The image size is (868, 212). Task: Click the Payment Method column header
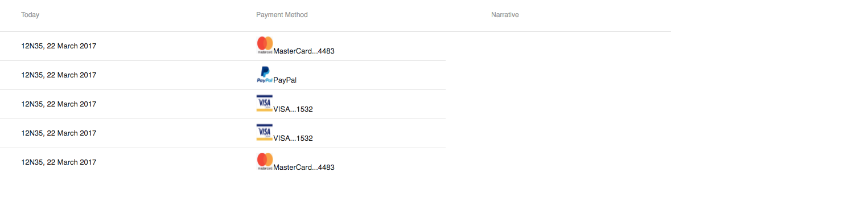tap(282, 15)
